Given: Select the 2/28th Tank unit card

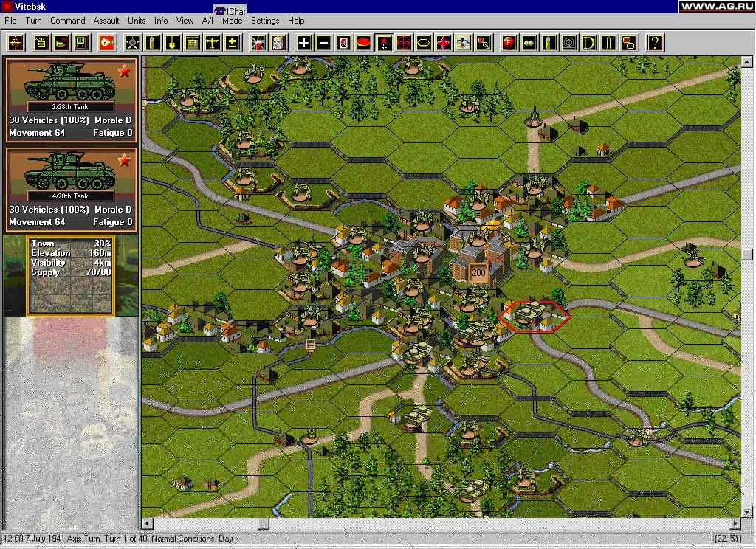Looking at the screenshot, I should [72, 100].
